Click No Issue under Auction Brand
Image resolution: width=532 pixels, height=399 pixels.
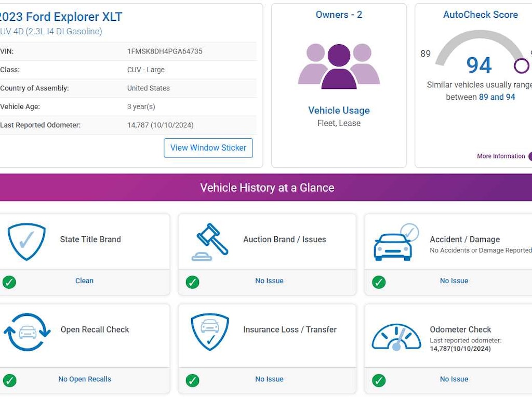(269, 281)
